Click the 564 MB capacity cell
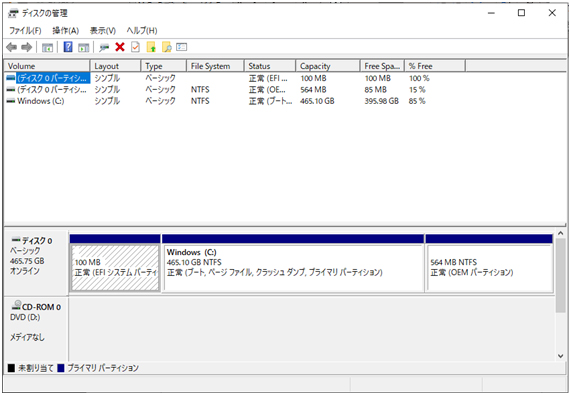Image resolution: width=571 pixels, height=395 pixels. pos(313,90)
